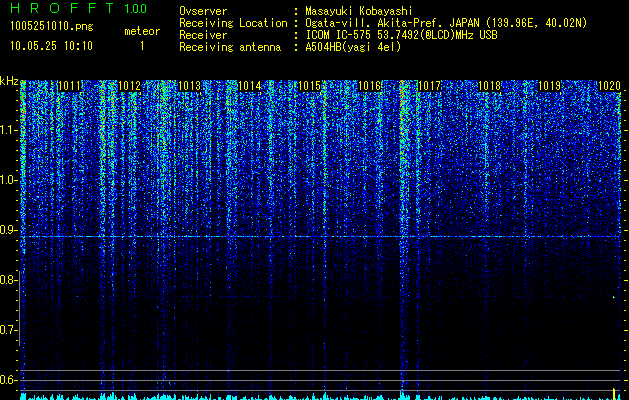Click the Receiving Location label

(233, 23)
